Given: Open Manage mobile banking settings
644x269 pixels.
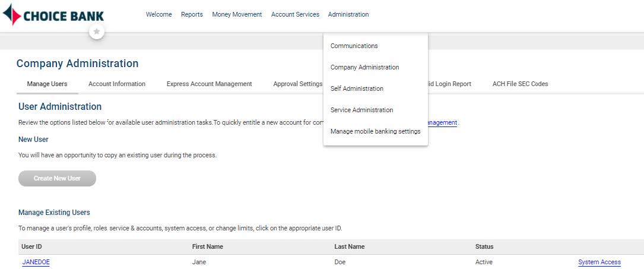Looking at the screenshot, I should coord(375,131).
